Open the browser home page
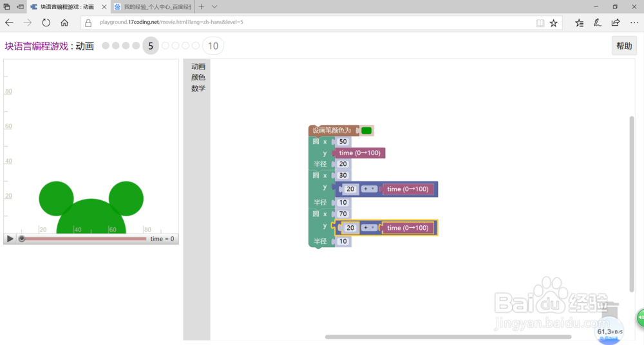Image resolution: width=644 pixels, height=345 pixels. tap(64, 23)
